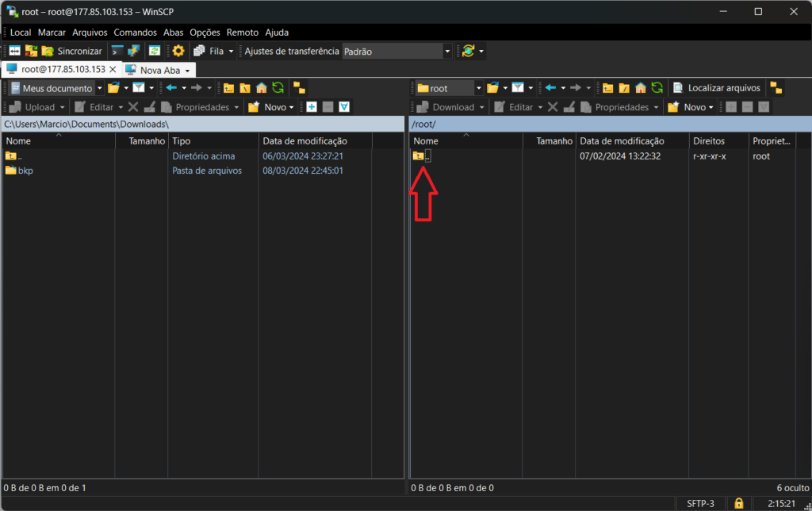Refresh the local panel

pyautogui.click(x=278, y=88)
